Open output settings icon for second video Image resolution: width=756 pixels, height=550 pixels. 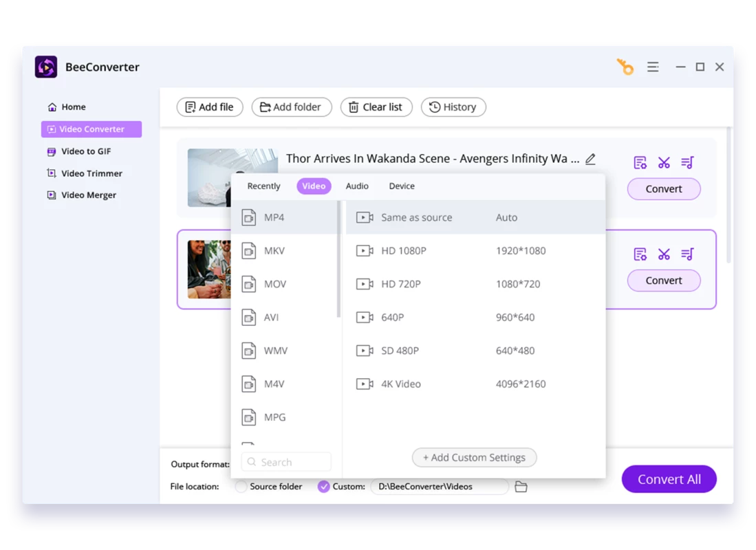tap(640, 254)
